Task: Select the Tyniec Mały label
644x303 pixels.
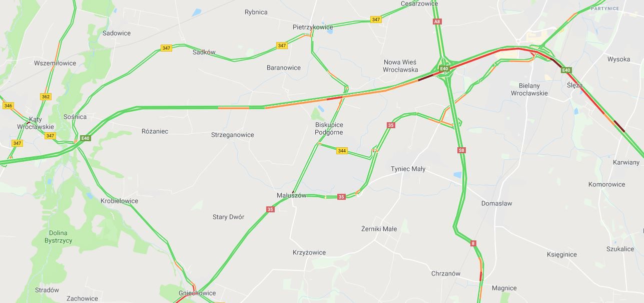Action: 408,169
